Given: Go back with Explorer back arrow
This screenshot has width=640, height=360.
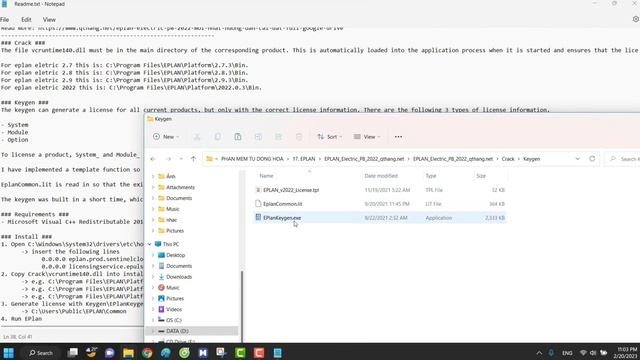Looking at the screenshot, I should click(153, 159).
